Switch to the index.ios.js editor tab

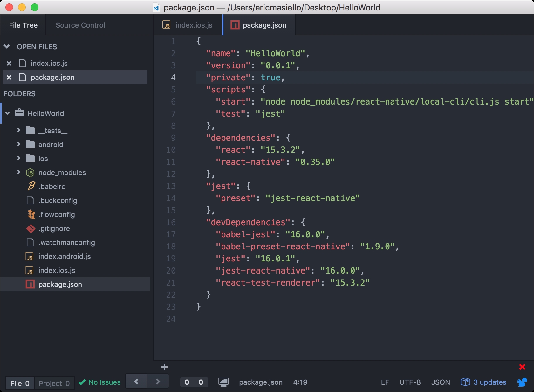coord(188,25)
